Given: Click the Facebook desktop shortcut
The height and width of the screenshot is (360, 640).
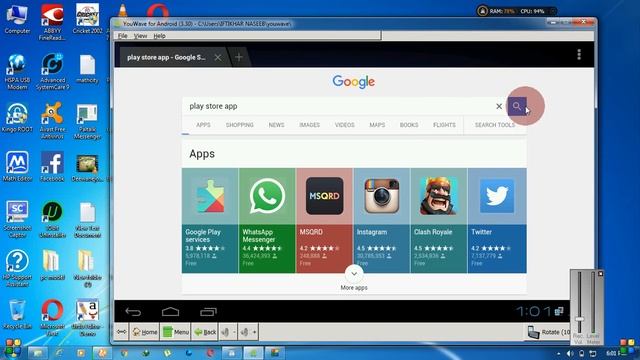Looking at the screenshot, I should point(52,167).
